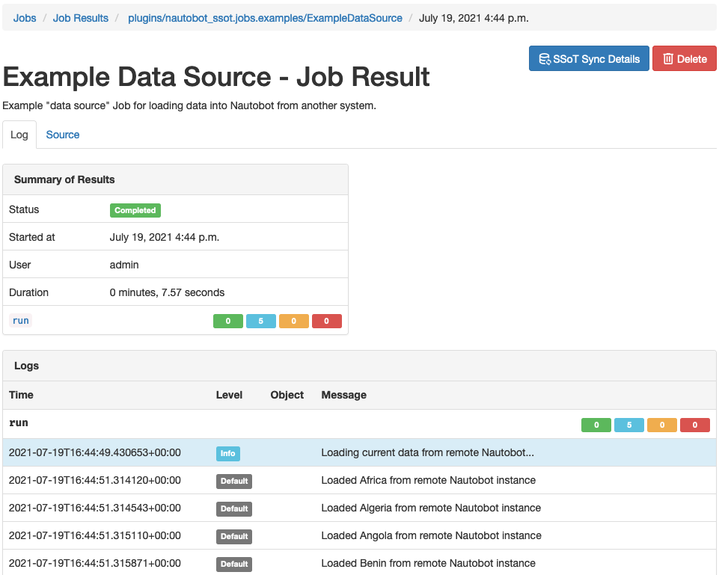
Task: Click 'Loading current data from remote Nautobot...' message
Action: click(x=428, y=452)
